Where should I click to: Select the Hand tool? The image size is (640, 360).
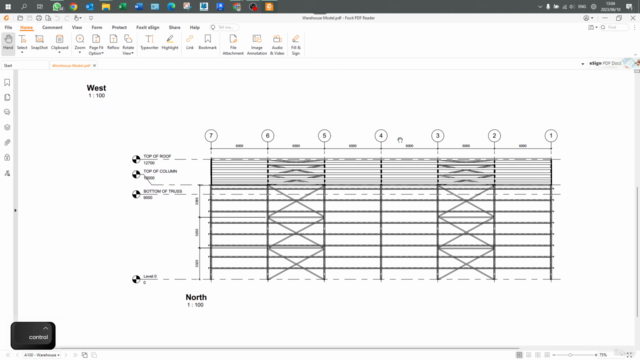point(8,44)
